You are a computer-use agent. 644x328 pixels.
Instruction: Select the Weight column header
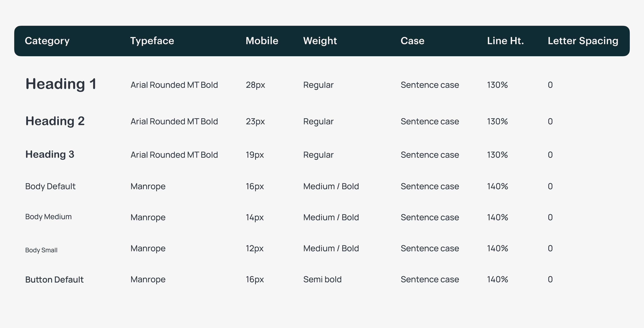pyautogui.click(x=320, y=41)
